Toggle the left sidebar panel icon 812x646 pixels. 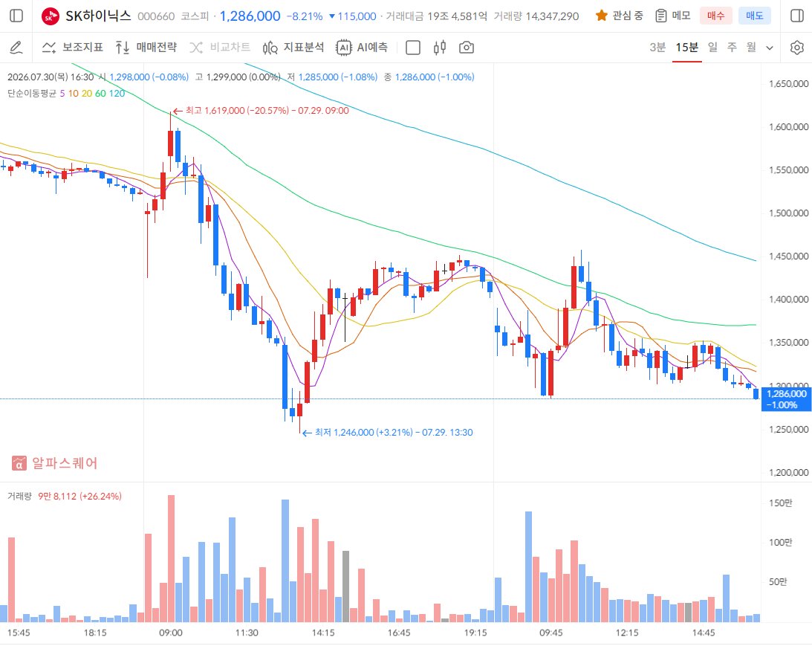coord(16,16)
